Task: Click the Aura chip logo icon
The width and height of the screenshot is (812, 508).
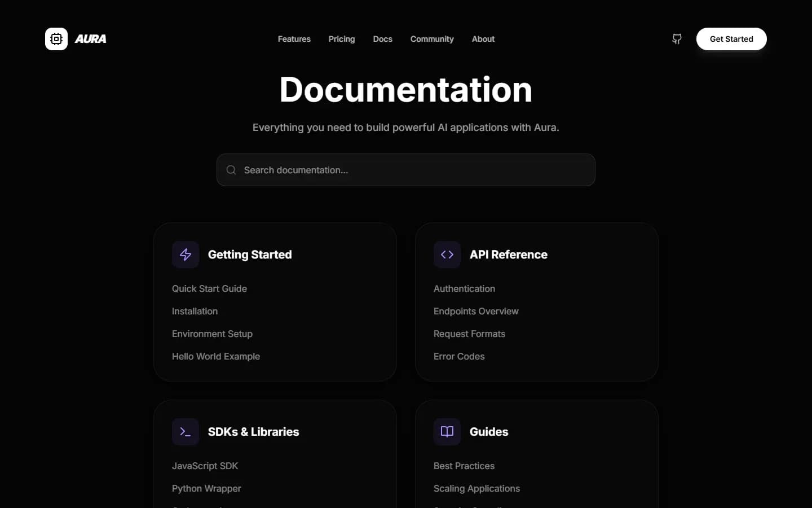Action: point(56,39)
